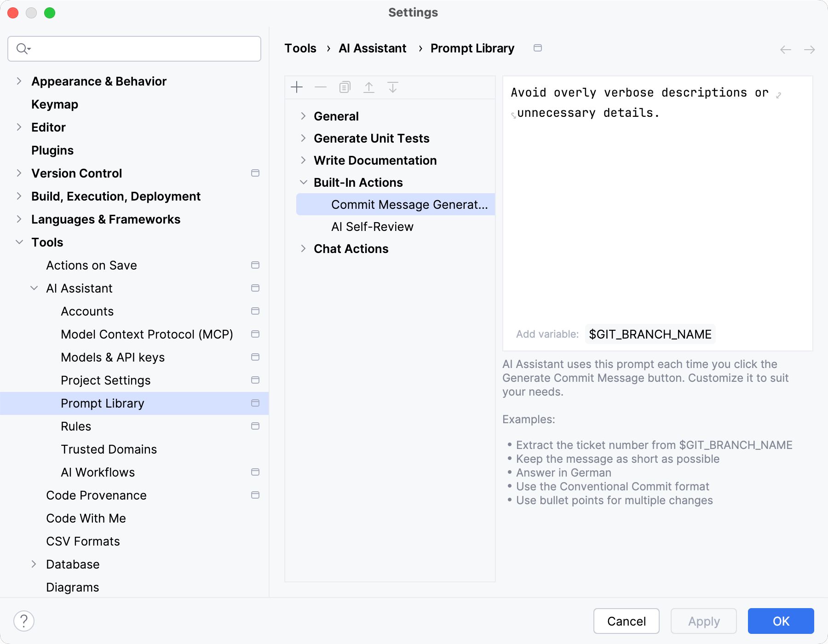Click the Export prompts upload icon

pyautogui.click(x=369, y=87)
